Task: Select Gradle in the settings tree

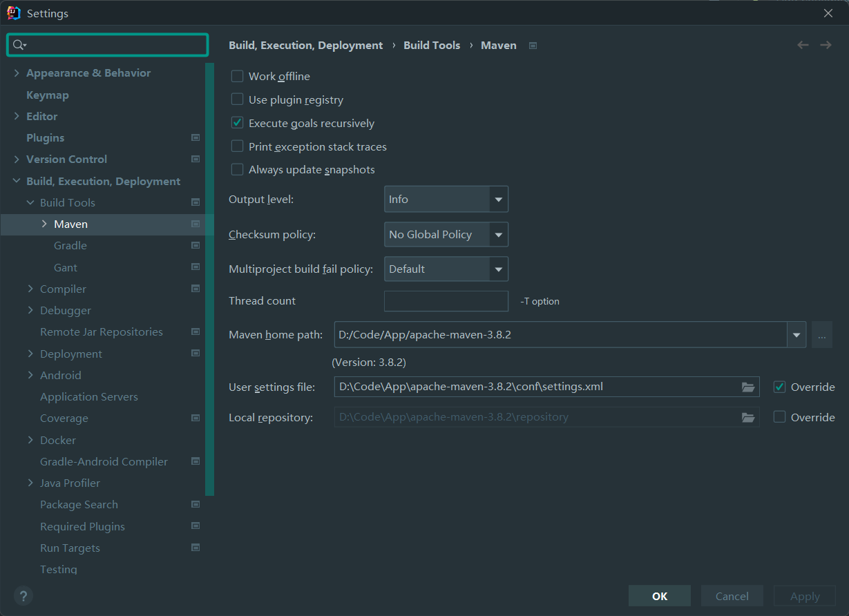Action: click(x=70, y=245)
